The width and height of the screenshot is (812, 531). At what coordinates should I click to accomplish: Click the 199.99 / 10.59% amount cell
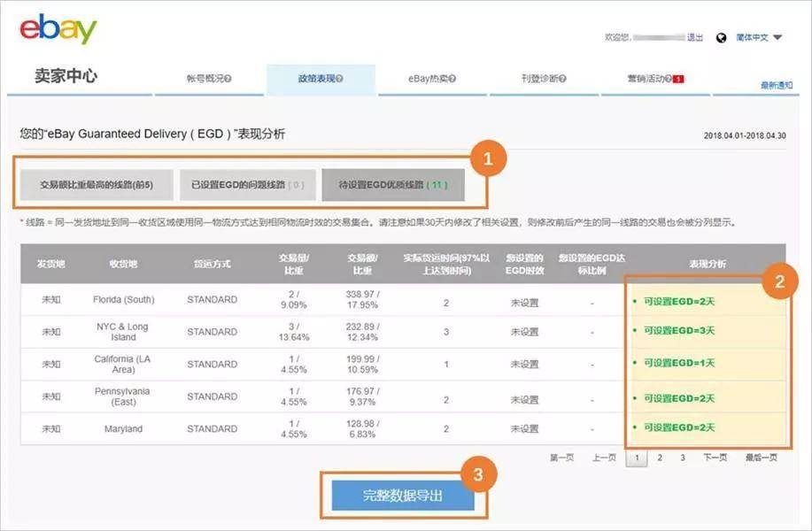pyautogui.click(x=362, y=364)
